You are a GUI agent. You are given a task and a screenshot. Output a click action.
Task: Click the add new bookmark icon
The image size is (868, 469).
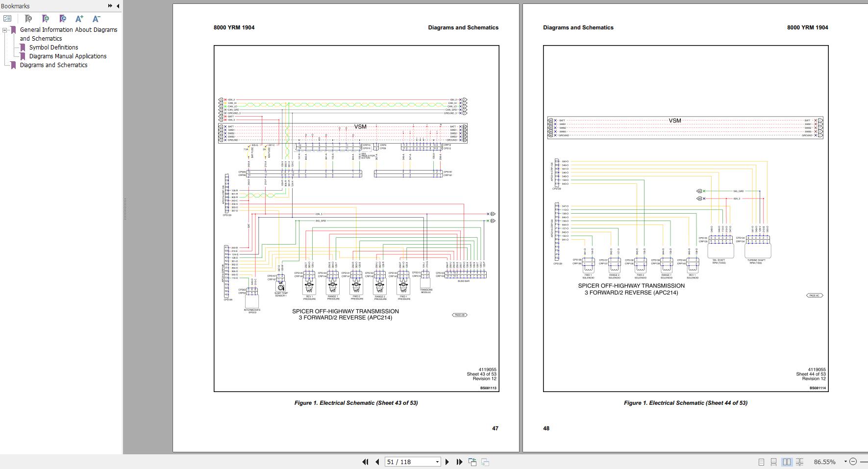46,19
